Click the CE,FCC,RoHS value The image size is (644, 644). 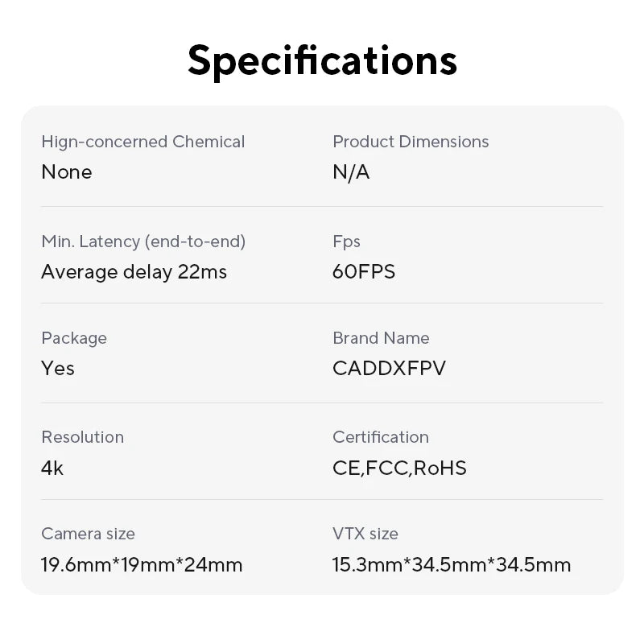coord(399,468)
